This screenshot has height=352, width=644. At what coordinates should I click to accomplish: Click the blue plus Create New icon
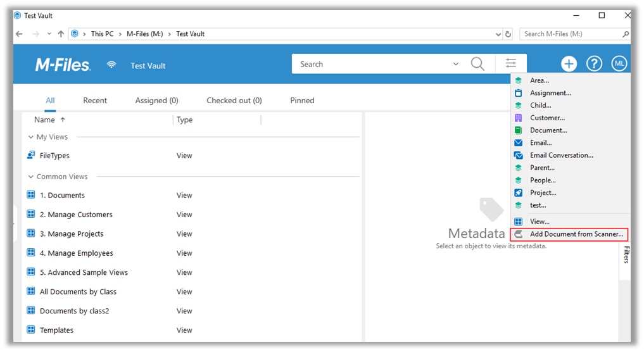click(x=569, y=64)
